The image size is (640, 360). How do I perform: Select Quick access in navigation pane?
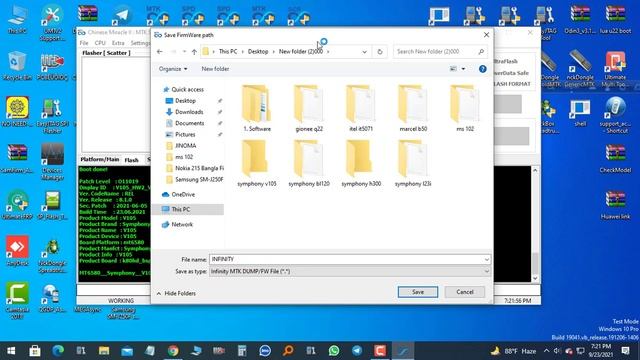(187, 89)
